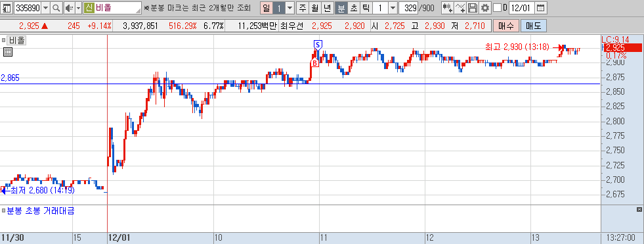644x244 pixels.
Task: Click the LC:9.14 label on price axis
Action: (614, 39)
